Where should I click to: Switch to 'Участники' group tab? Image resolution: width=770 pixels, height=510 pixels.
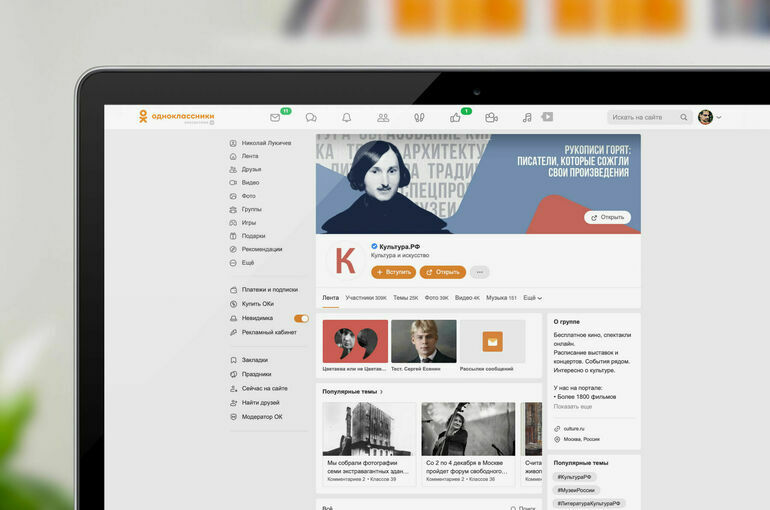point(366,298)
